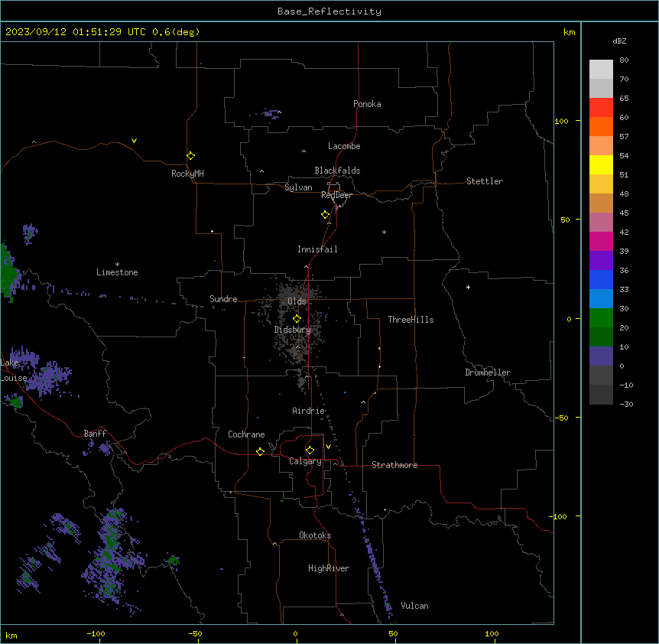Click the asterisk marker east of Innisfail
Image resolution: width=659 pixels, height=644 pixels.
pos(384,232)
